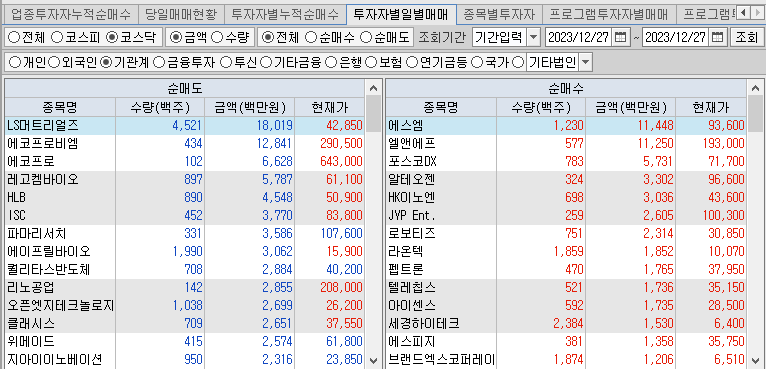Image resolution: width=766 pixels, height=369 pixels.
Task: Open the 기타법인 dropdown list
Action: [585, 63]
